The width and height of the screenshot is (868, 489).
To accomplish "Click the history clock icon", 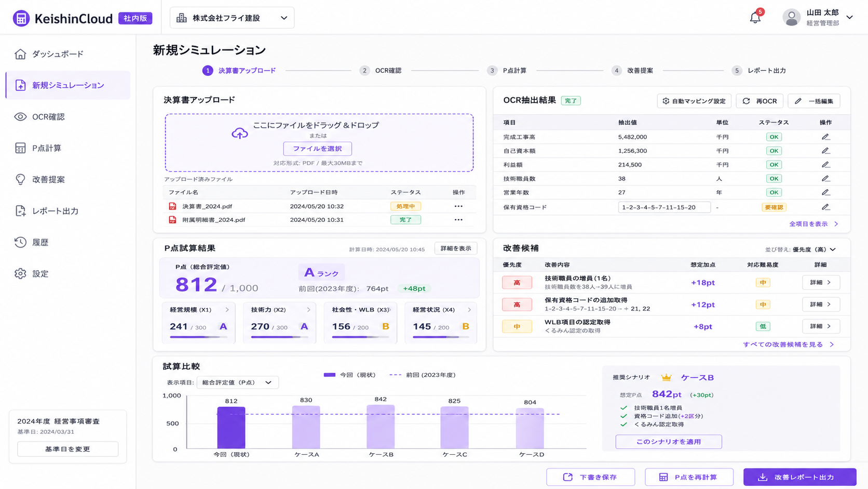I will pos(20,242).
